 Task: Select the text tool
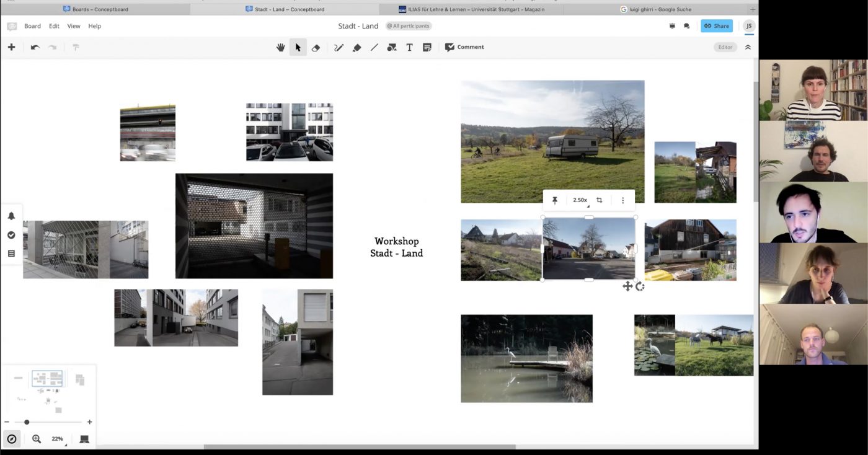click(x=409, y=47)
